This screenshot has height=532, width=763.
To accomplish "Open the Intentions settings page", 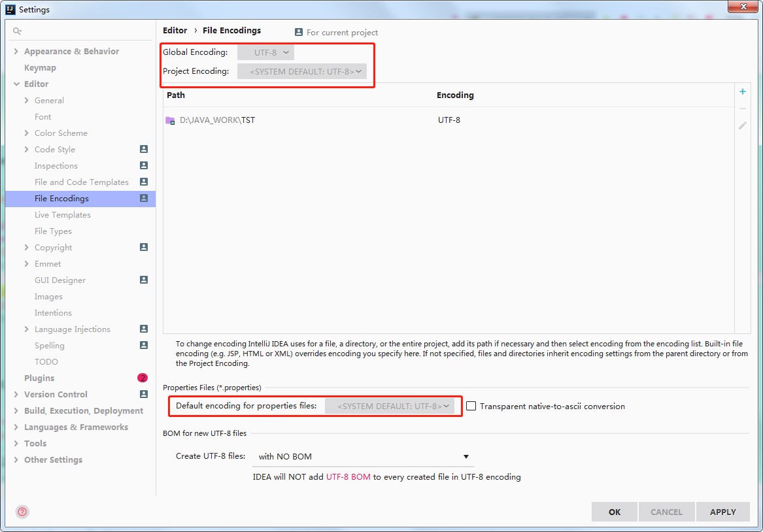I will point(53,312).
